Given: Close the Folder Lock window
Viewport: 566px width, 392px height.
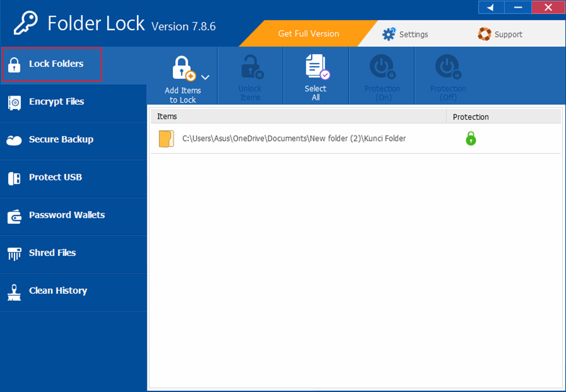Looking at the screenshot, I should click(548, 7).
